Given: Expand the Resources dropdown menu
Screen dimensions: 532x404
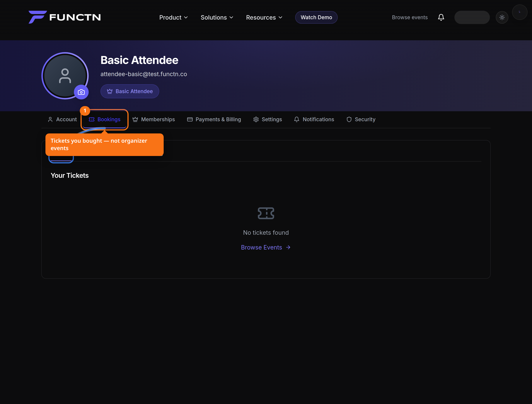Looking at the screenshot, I should 264,17.
